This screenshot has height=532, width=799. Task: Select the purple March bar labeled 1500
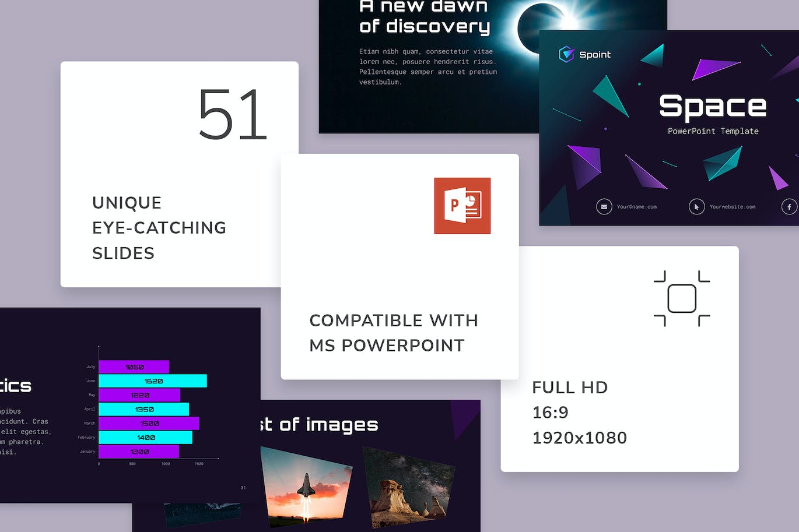(x=149, y=424)
